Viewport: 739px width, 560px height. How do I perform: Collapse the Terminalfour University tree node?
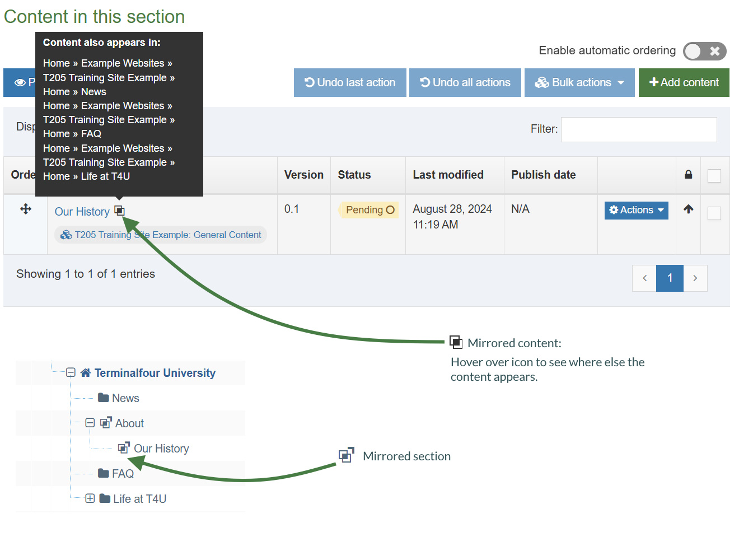click(71, 372)
